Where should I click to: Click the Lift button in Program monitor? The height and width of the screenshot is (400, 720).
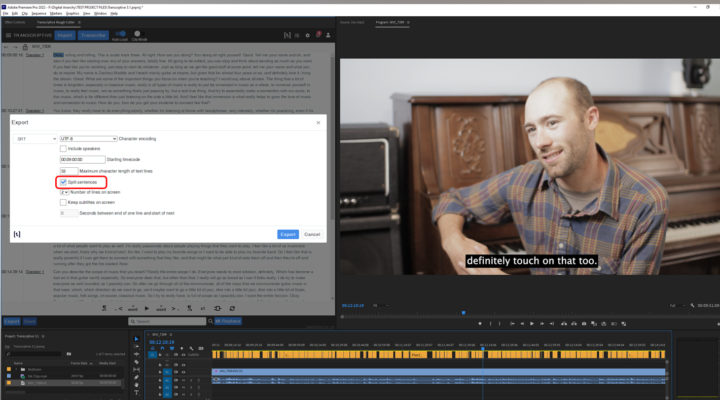(x=564, y=324)
